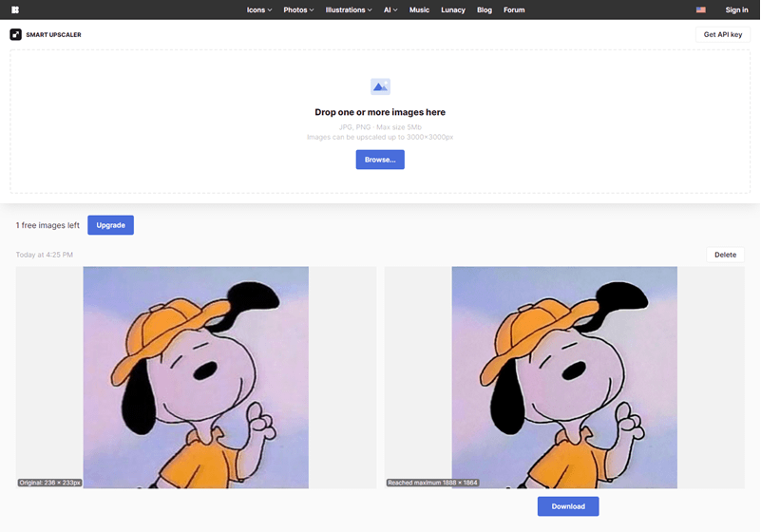Click the image upload icon in drop zone
This screenshot has height=532, width=761.
[380, 86]
